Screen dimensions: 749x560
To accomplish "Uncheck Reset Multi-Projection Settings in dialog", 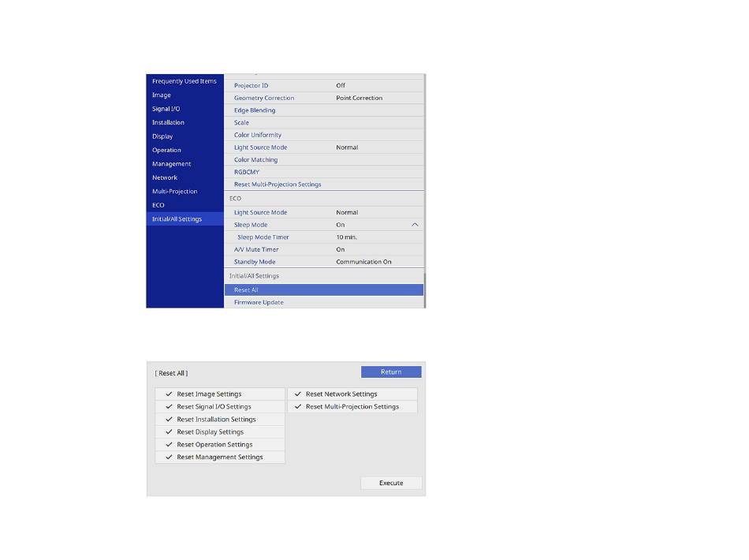I will pos(352,407).
